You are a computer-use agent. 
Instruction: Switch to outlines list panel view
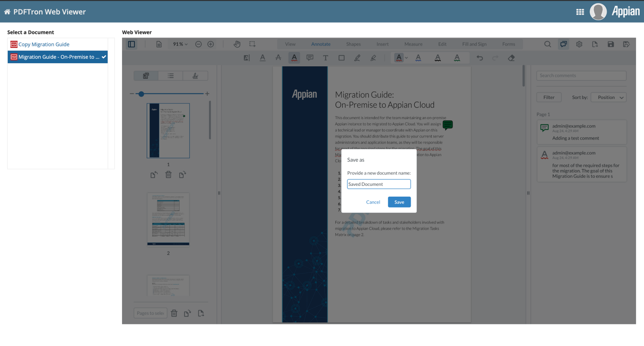click(x=171, y=76)
